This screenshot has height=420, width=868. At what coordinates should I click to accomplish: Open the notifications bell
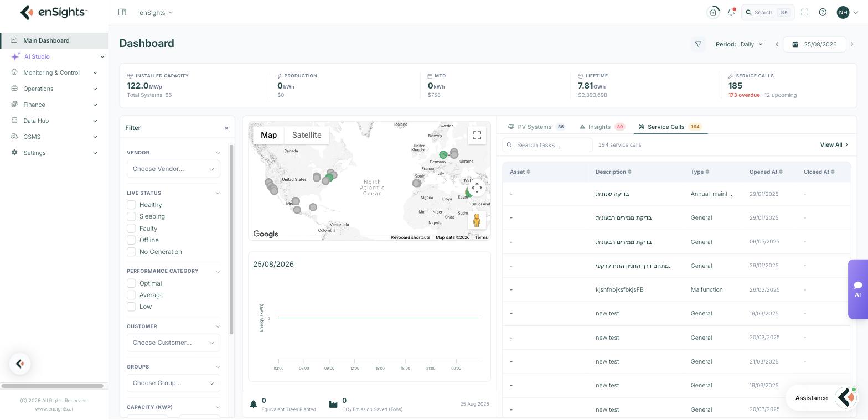point(731,12)
